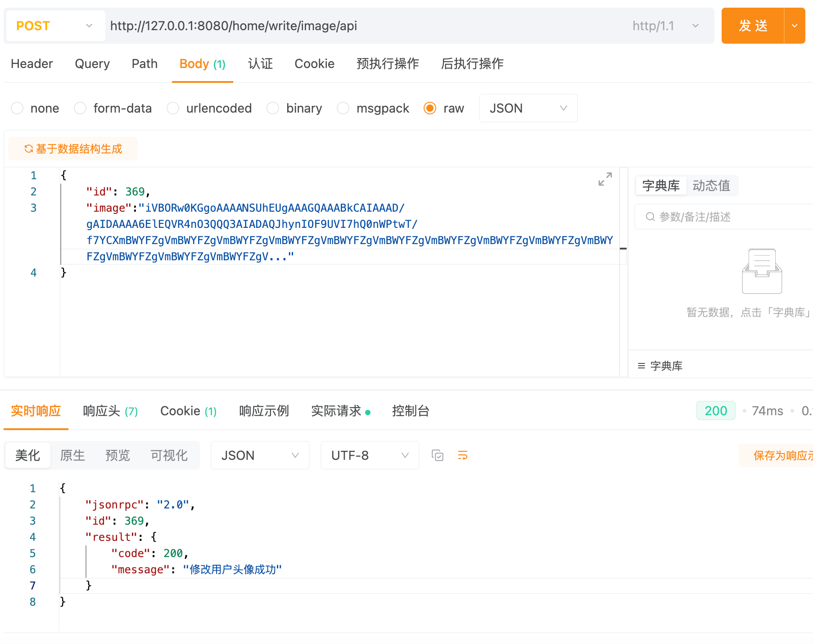
Task: Click the "image" key in request body
Action: [x=109, y=208]
